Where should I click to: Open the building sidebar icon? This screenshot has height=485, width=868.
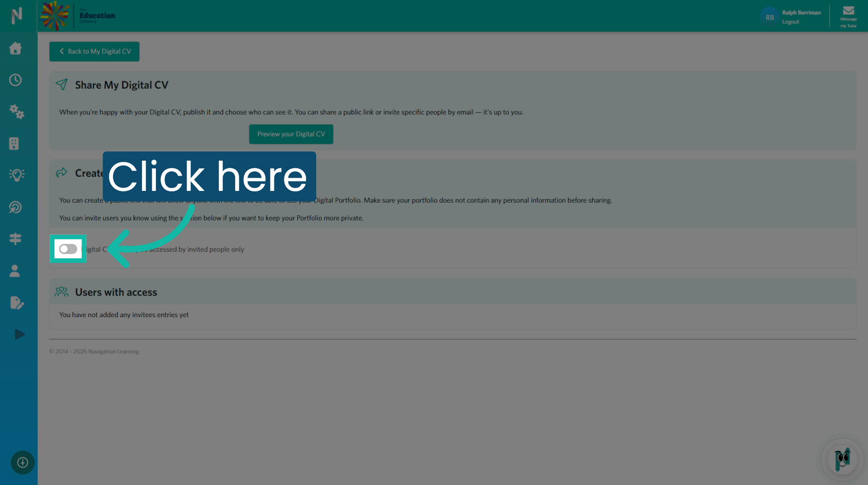[x=14, y=143]
